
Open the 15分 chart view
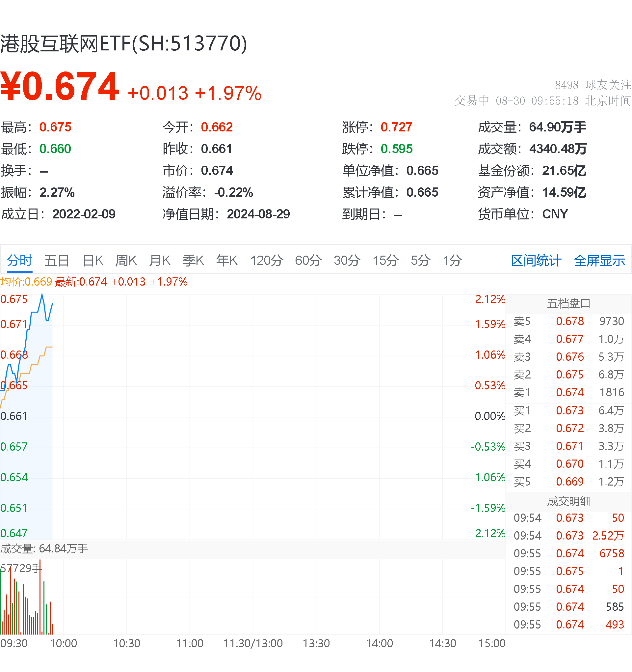pyautogui.click(x=385, y=261)
